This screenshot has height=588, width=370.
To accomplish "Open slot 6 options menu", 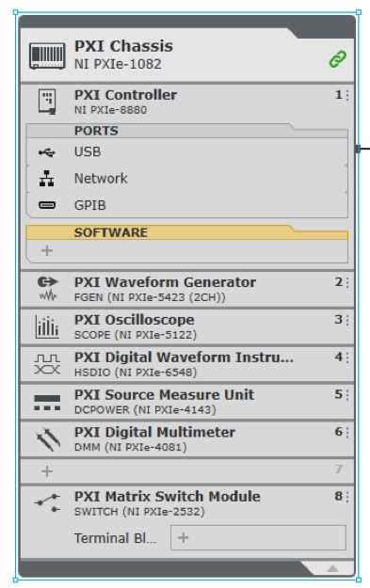I will [x=347, y=433].
